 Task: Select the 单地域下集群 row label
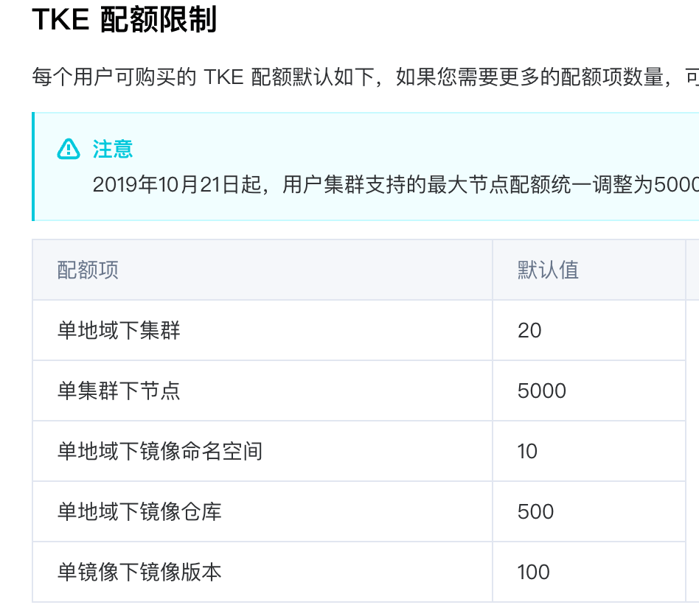pyautogui.click(x=119, y=330)
